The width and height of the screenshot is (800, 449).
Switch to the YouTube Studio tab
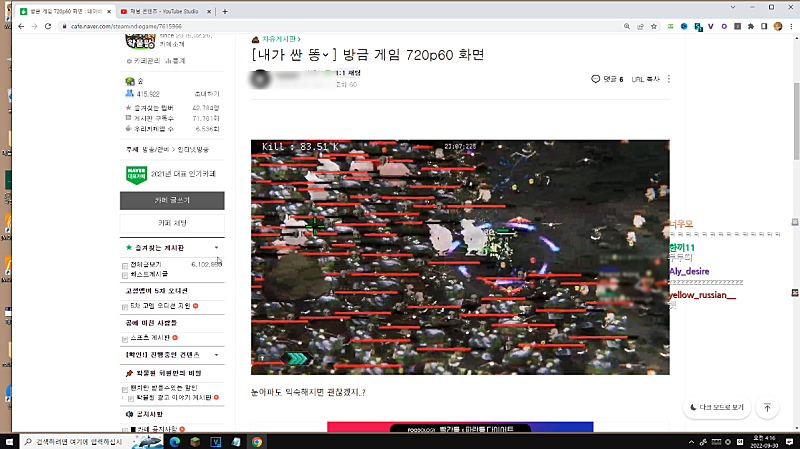coord(164,11)
